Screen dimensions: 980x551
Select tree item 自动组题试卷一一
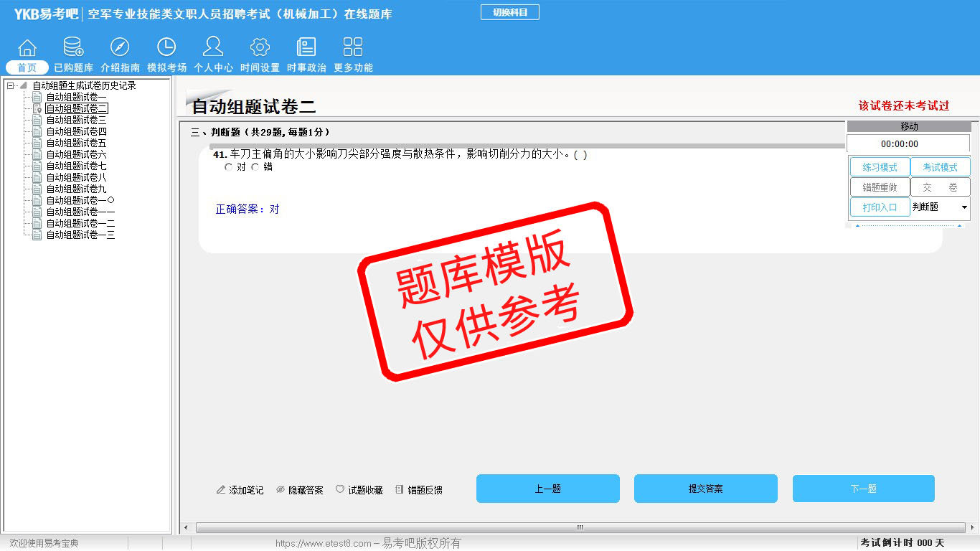(x=80, y=212)
